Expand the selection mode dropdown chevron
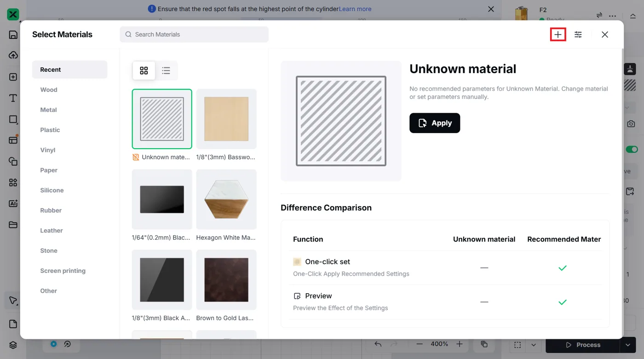This screenshot has width=644, height=359. pyautogui.click(x=534, y=345)
